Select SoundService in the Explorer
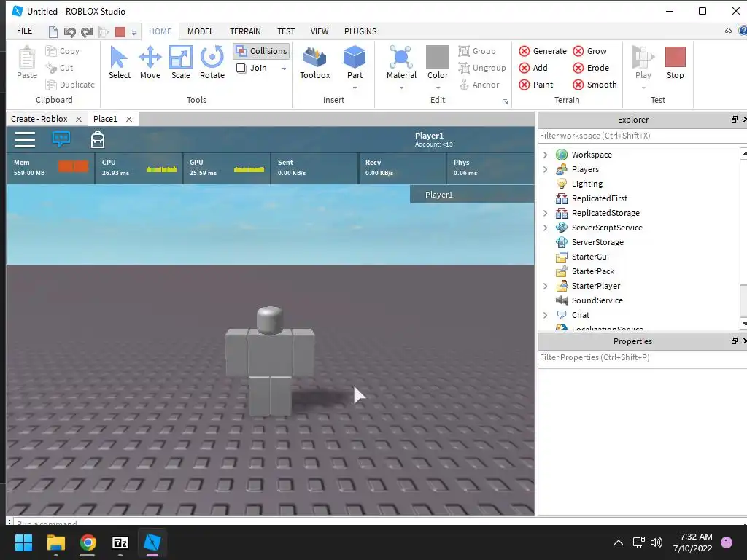The image size is (747, 560). (597, 300)
